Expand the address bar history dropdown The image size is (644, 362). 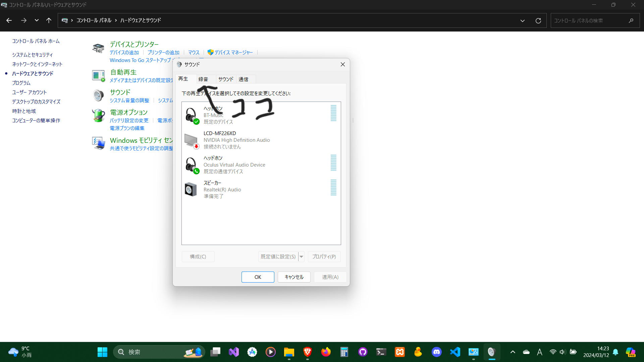coord(522,21)
